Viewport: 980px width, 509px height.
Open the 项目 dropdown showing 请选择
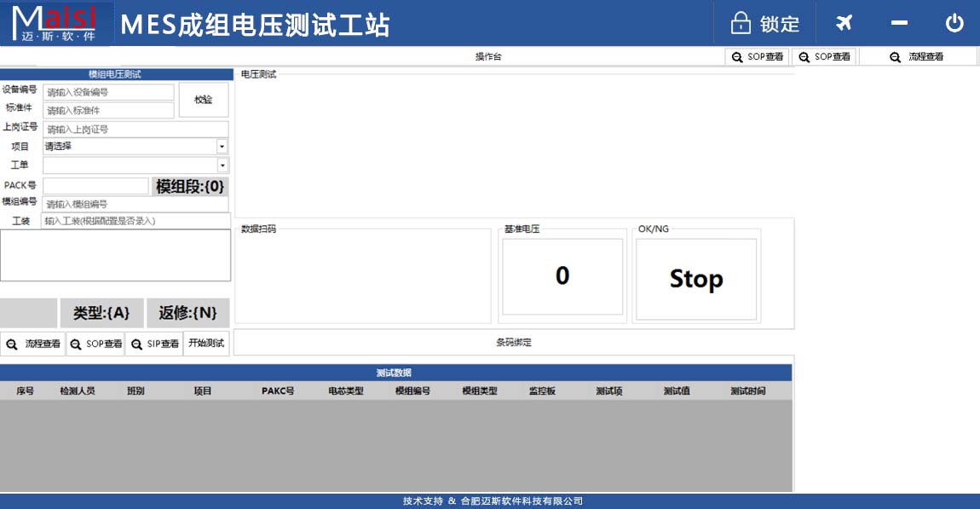pos(135,146)
